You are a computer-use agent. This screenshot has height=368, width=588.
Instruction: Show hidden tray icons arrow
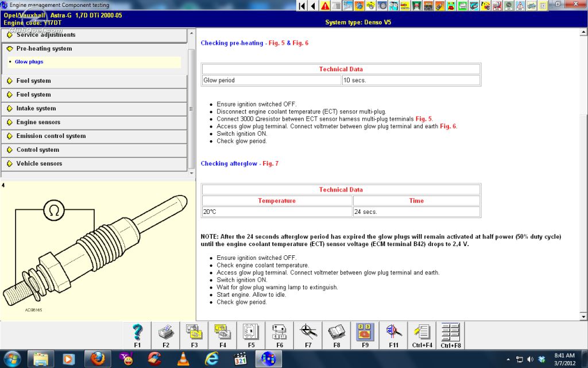(508, 360)
